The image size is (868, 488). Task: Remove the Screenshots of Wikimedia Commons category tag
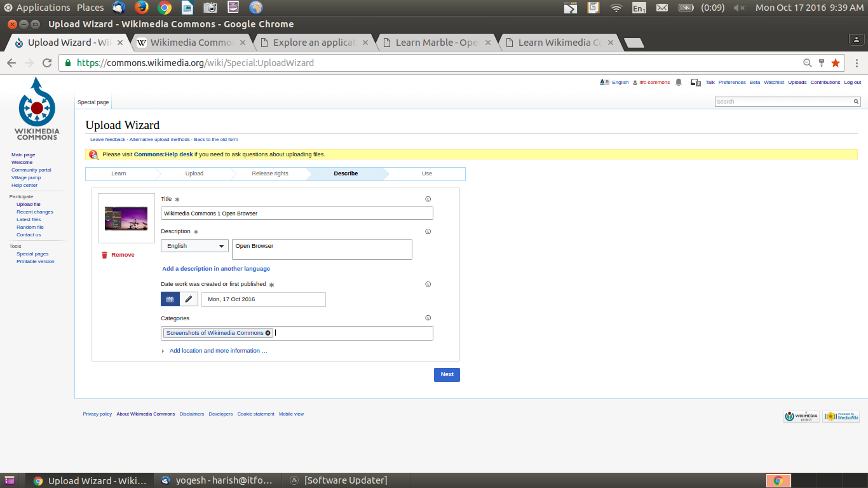pos(268,333)
